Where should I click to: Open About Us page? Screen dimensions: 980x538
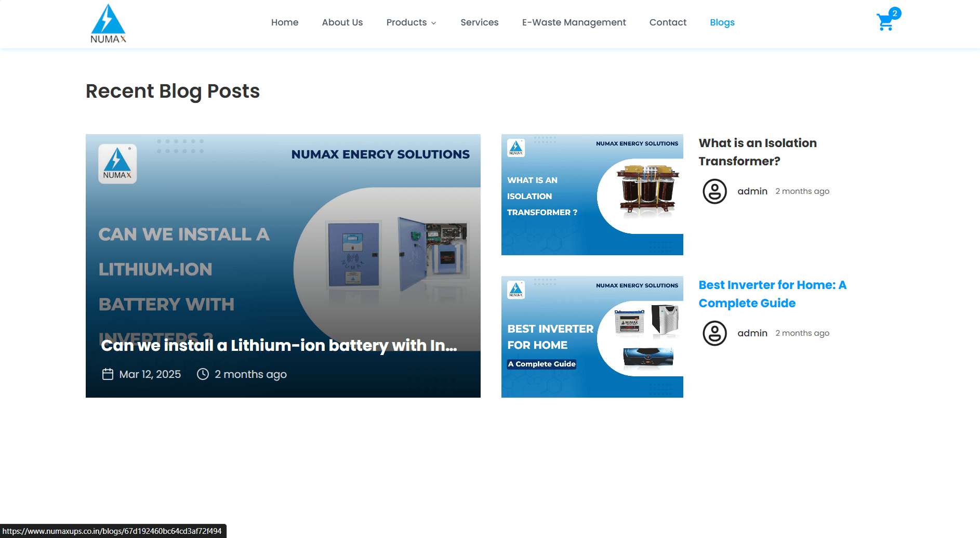(342, 22)
